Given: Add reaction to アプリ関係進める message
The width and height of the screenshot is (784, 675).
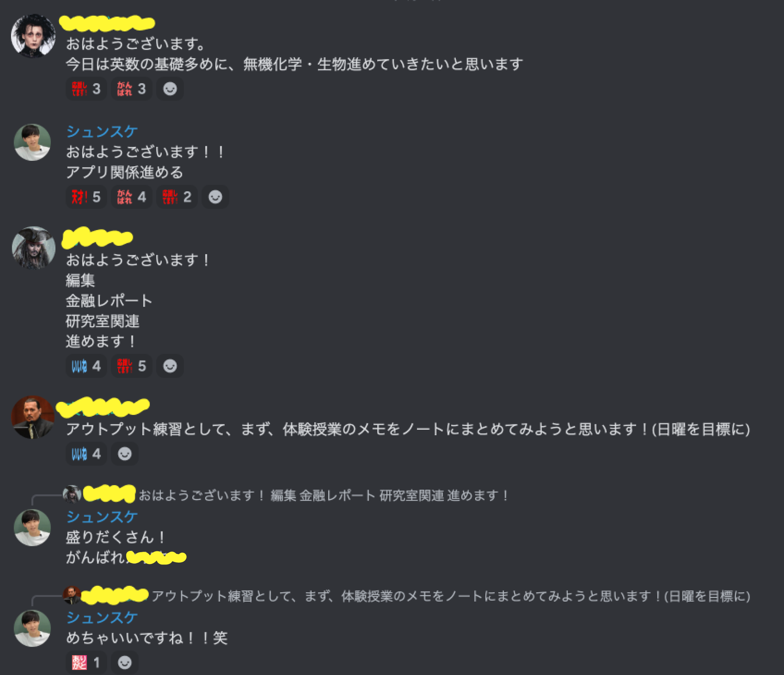Looking at the screenshot, I should tap(215, 197).
